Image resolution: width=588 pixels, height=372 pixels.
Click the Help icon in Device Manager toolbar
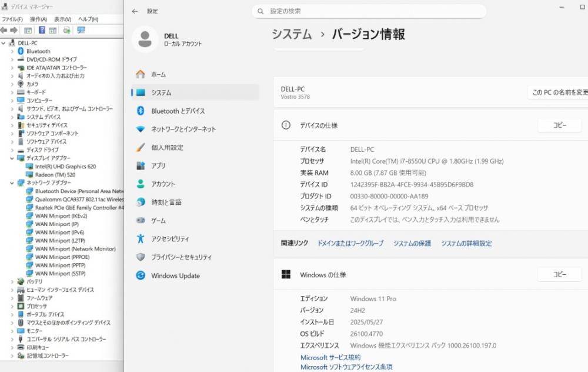[42, 30]
